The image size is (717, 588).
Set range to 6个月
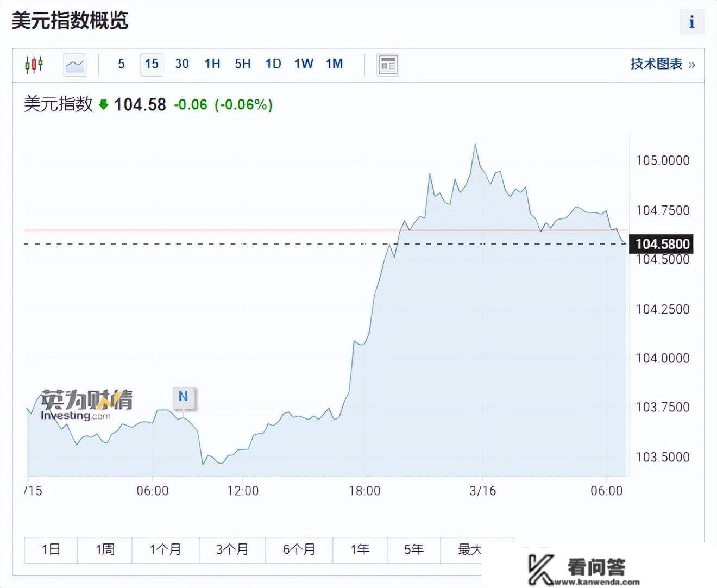pos(299,550)
